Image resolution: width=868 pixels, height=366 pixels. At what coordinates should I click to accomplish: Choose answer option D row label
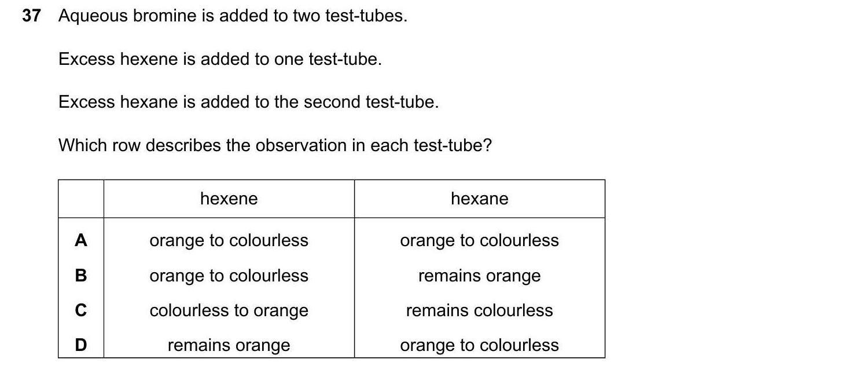click(81, 345)
